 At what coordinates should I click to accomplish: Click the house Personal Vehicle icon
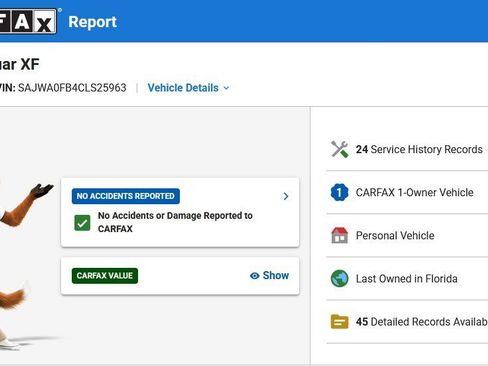pos(339,235)
